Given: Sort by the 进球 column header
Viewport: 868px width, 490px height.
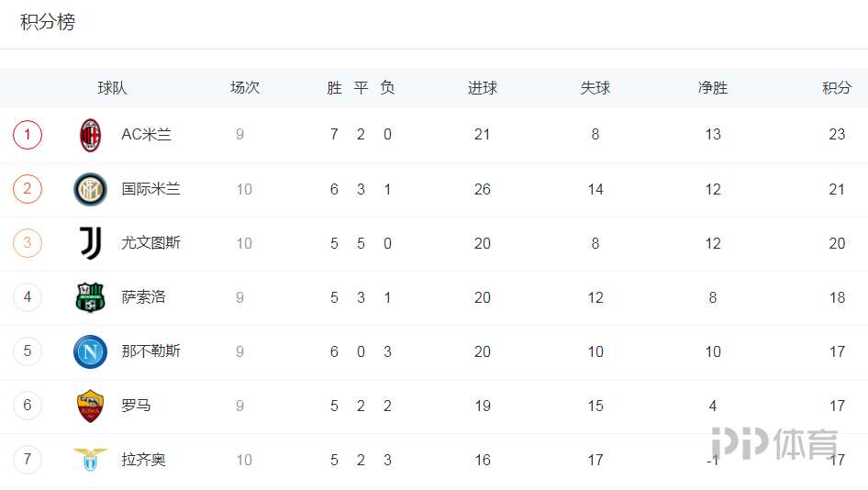Looking at the screenshot, I should pyautogui.click(x=482, y=87).
